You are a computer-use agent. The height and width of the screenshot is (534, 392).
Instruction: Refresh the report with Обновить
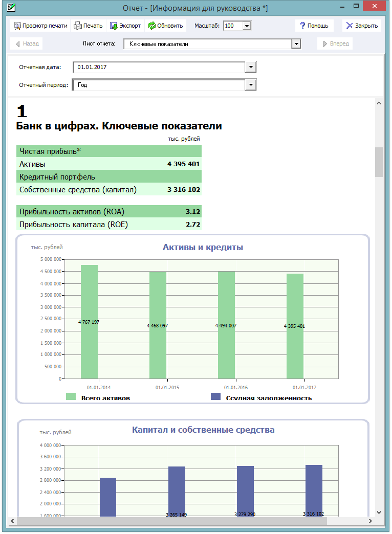166,26
